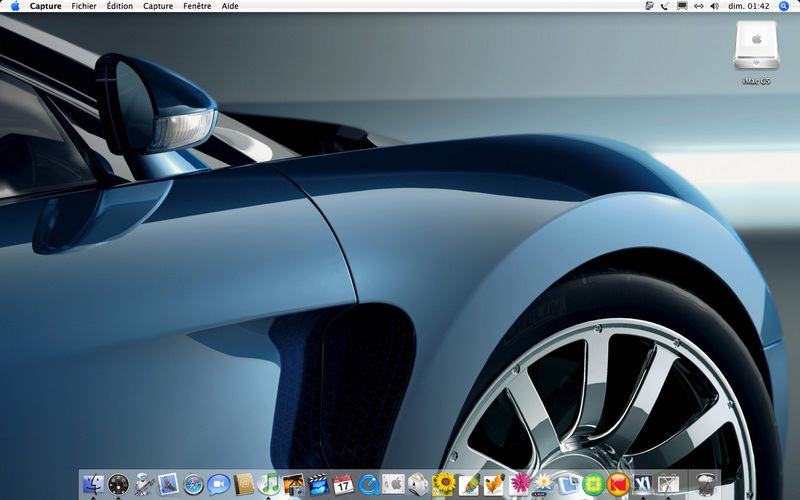Launch iMovie clapperboard icon in Dock

click(318, 484)
